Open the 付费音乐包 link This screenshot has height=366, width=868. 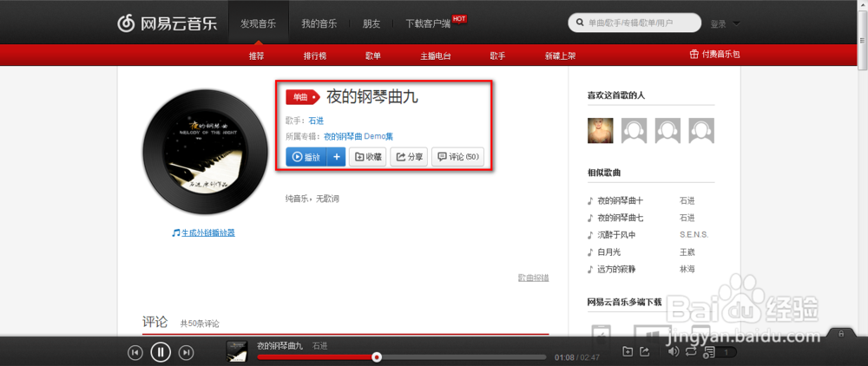(x=720, y=54)
